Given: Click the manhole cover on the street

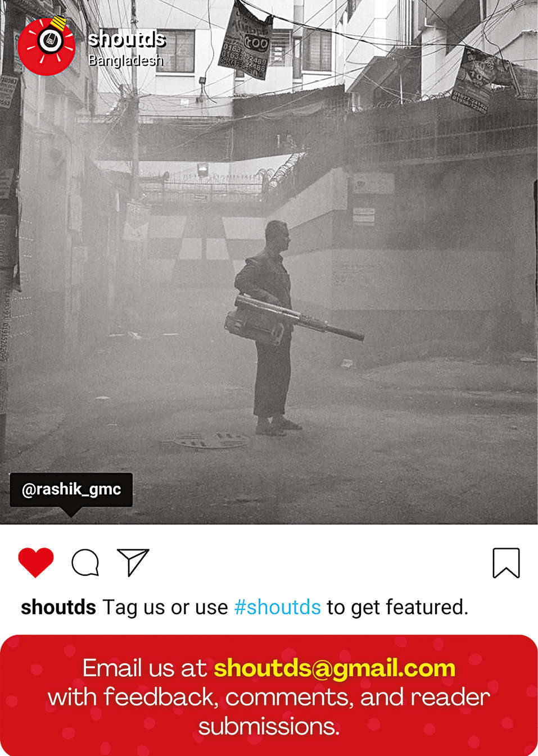Looking at the screenshot, I should coord(211,441).
